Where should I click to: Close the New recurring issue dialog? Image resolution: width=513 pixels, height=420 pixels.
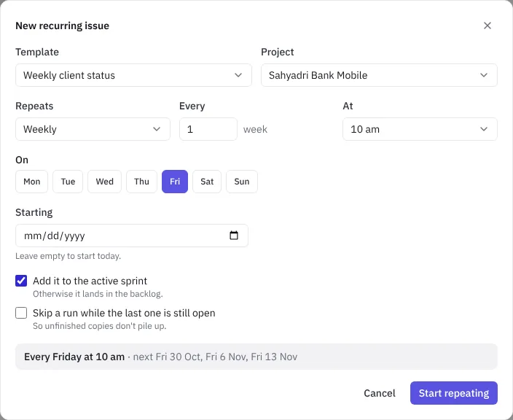click(487, 26)
